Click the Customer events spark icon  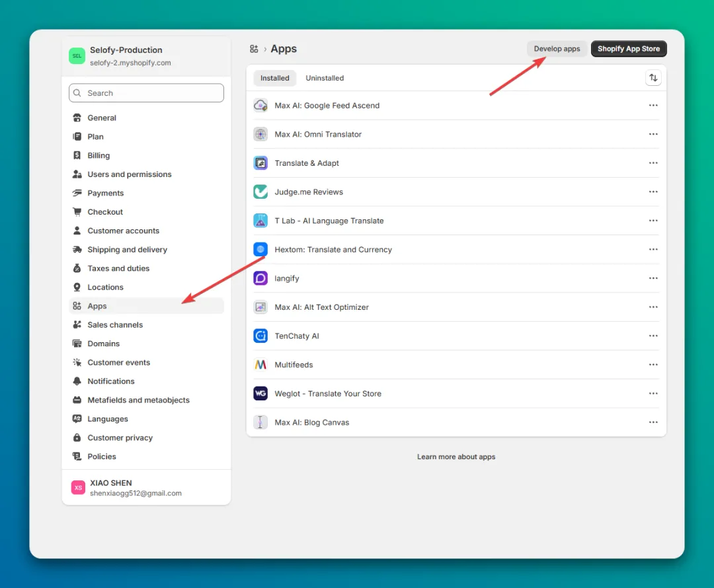coord(77,362)
